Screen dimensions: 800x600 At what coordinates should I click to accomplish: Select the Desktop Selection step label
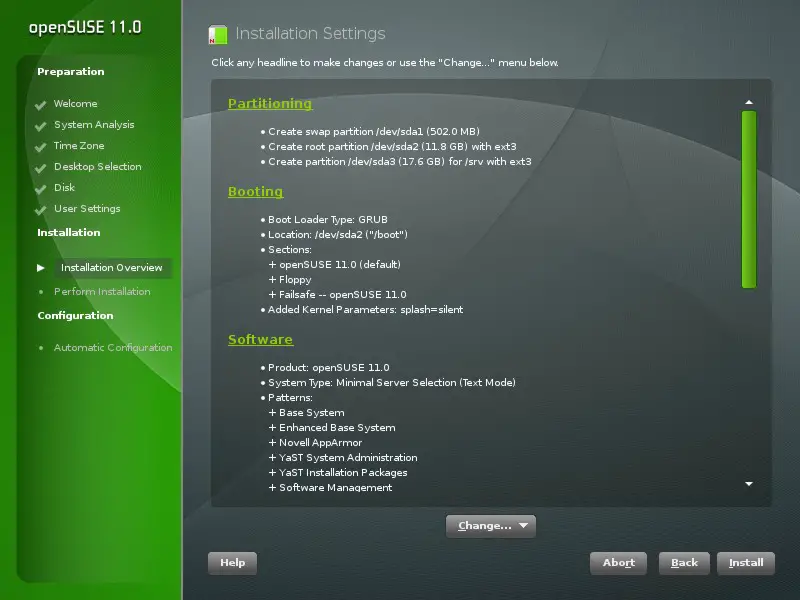point(98,167)
